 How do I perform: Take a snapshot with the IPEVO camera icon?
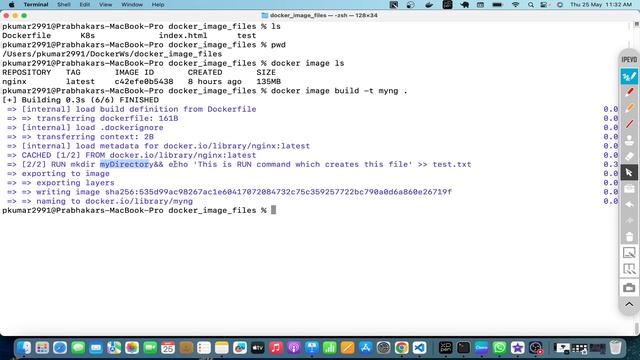coord(629,288)
